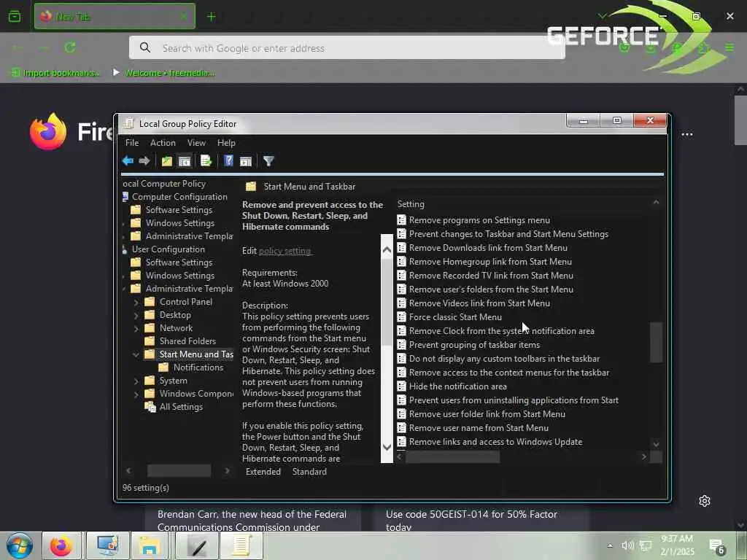Expand the System tree node
This screenshot has width=747, height=560.
(136, 381)
